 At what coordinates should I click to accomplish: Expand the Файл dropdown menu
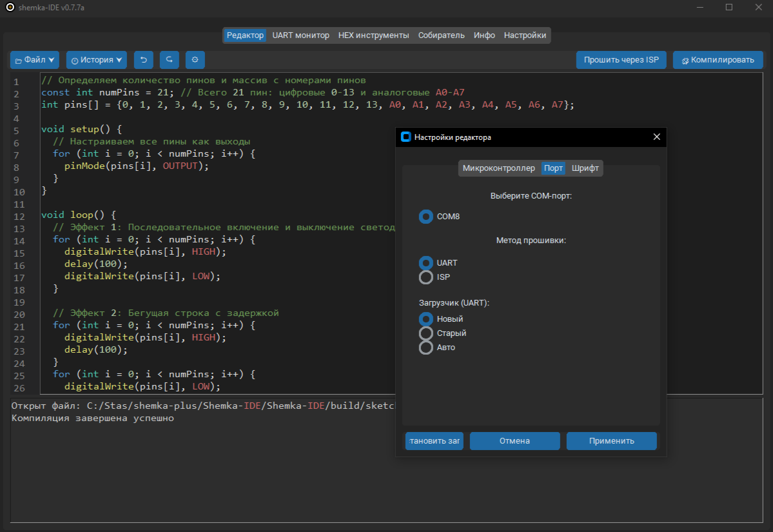(35, 60)
